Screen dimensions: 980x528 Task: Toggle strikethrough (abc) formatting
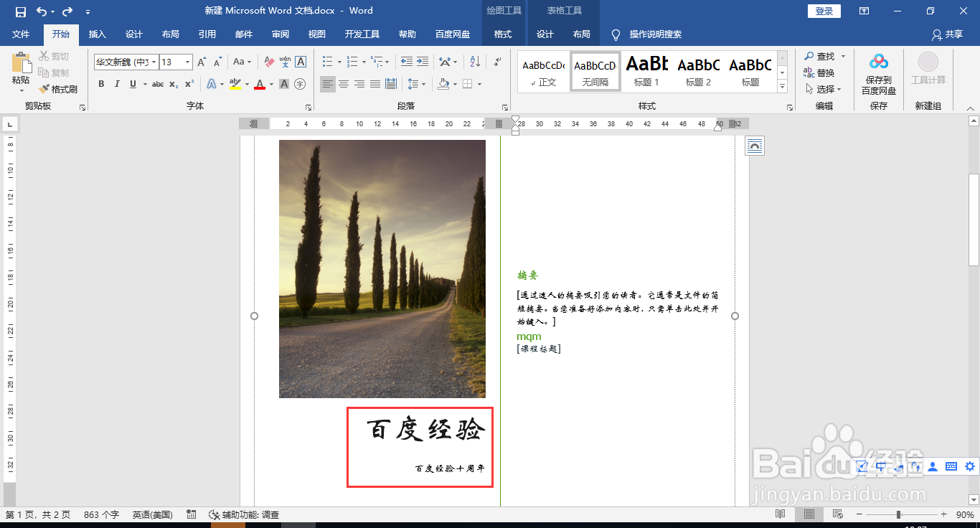pyautogui.click(x=158, y=84)
